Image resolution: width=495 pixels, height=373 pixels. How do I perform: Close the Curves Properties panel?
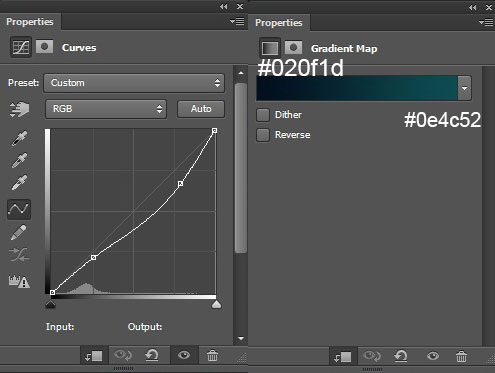point(240,7)
